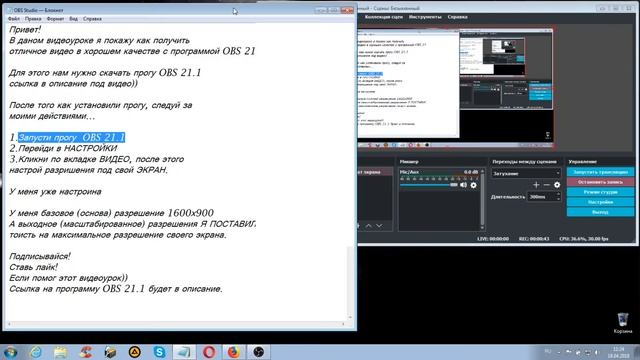Image resolution: width=640 pixels, height=360 pixels.
Task: Click the word 'Подписывайся!' in Notepad
Action: tap(40, 256)
